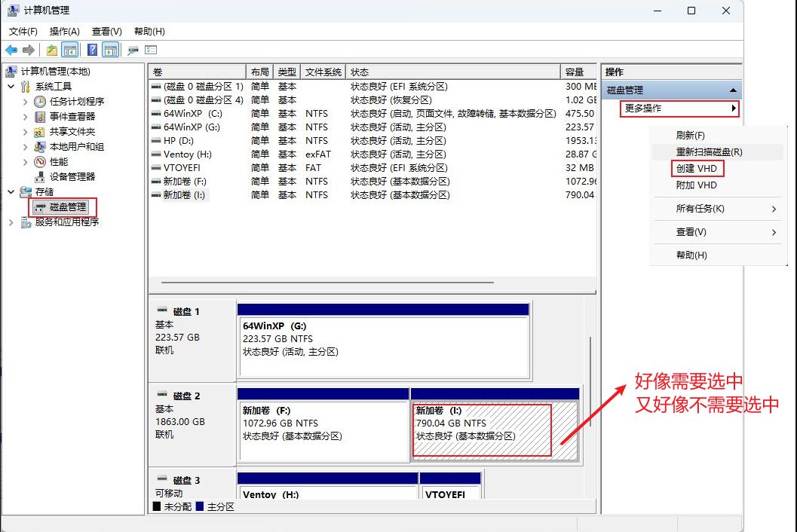Choose 附加 VHD from the context menu
Image resolution: width=797 pixels, height=532 pixels.
(696, 185)
